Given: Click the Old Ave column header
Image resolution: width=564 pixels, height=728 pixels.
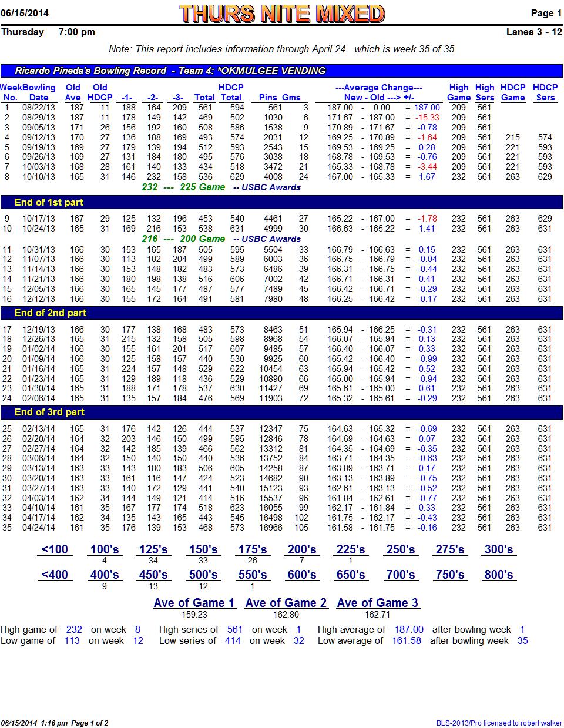Looking at the screenshot, I should [x=73, y=92].
